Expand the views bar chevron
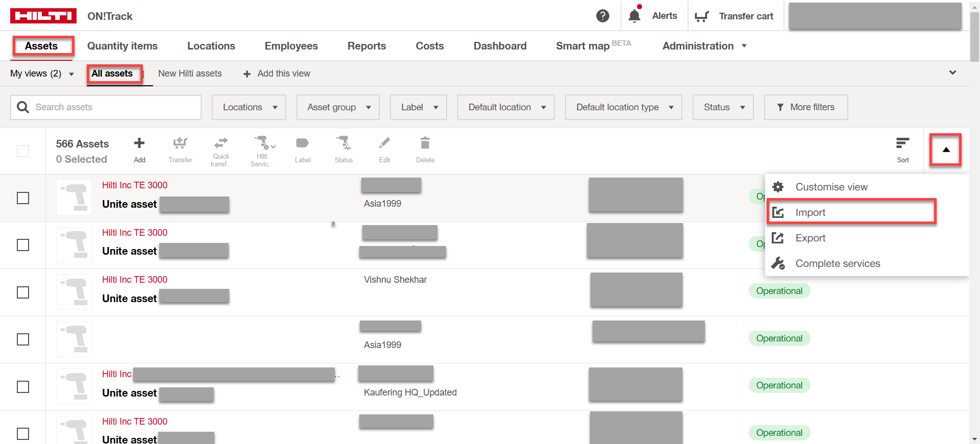The width and height of the screenshot is (980, 444). point(952,72)
